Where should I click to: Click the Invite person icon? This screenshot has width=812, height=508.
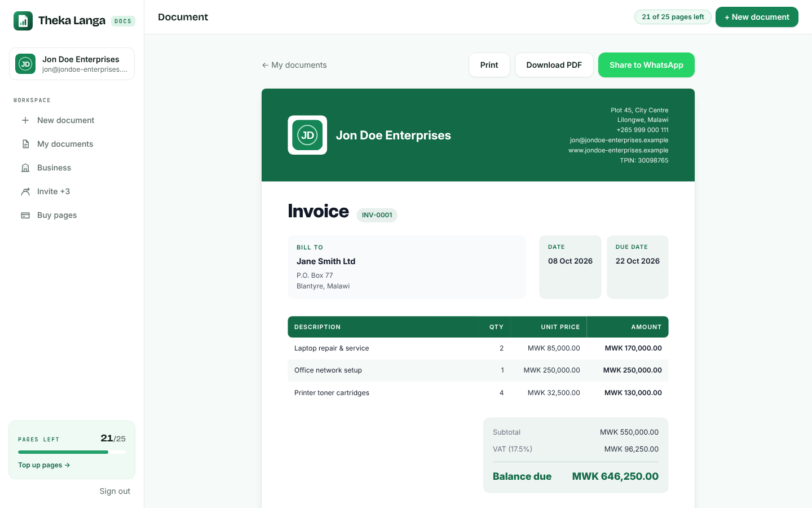(x=25, y=191)
